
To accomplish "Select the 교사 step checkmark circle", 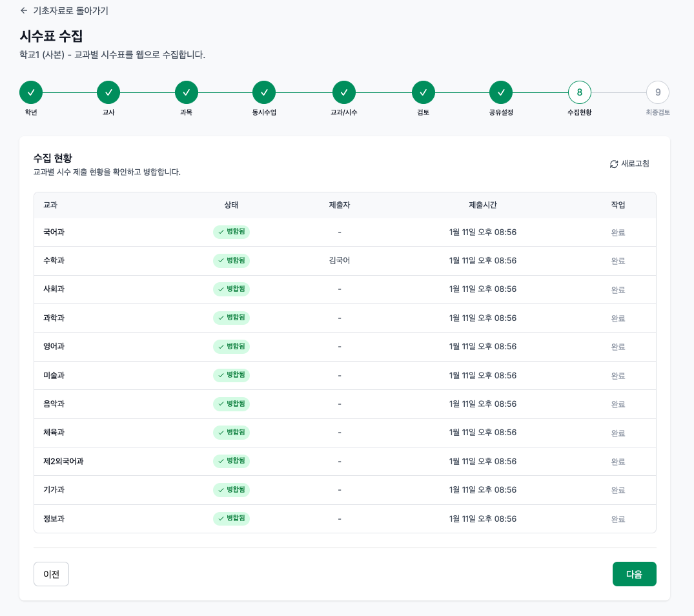I will click(x=108, y=92).
